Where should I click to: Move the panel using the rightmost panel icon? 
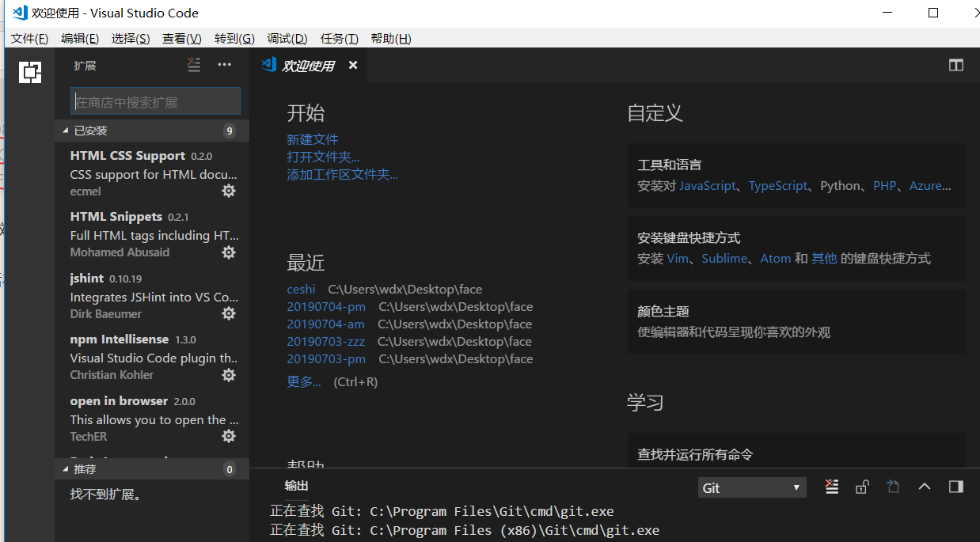pyautogui.click(x=955, y=487)
